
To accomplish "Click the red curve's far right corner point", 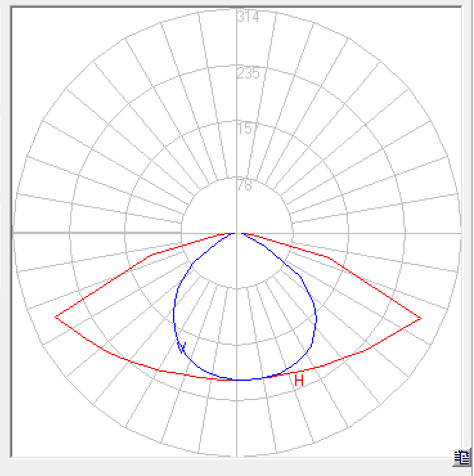I will 421,318.
